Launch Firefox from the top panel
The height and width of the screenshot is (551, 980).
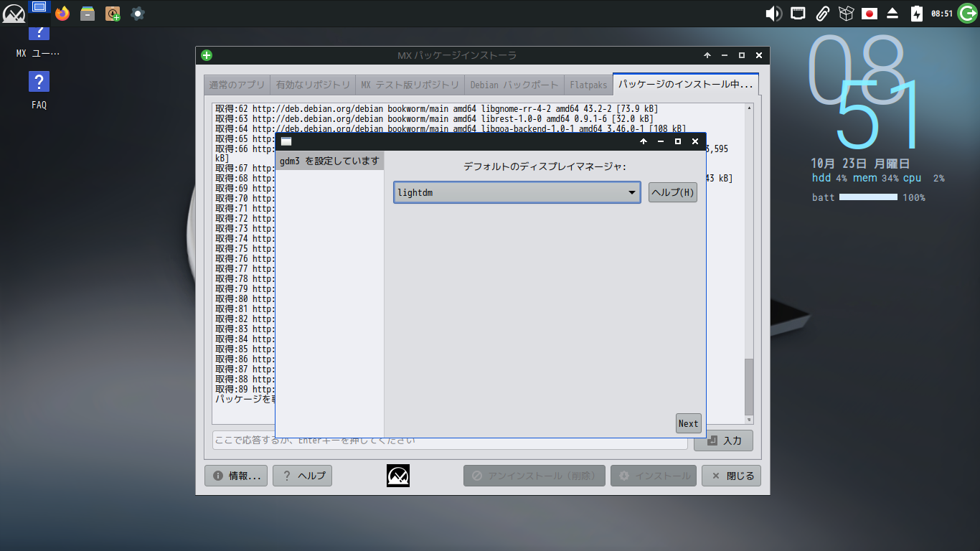[62, 13]
